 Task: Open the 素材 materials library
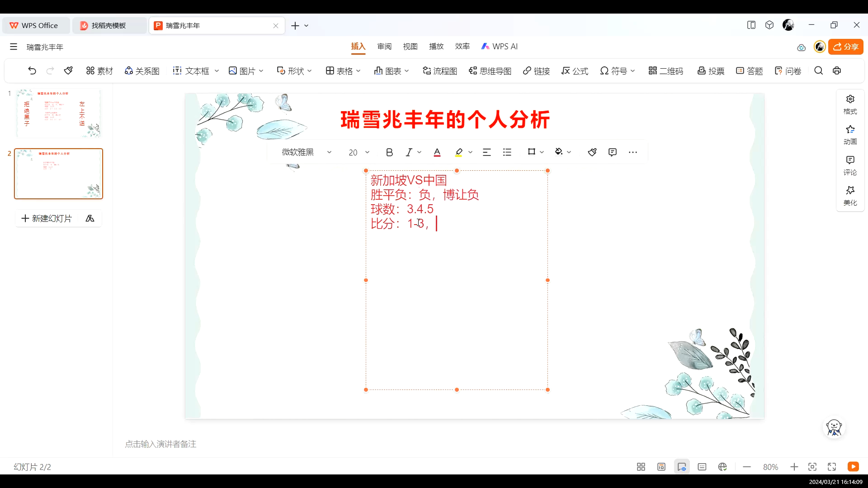pos(99,71)
